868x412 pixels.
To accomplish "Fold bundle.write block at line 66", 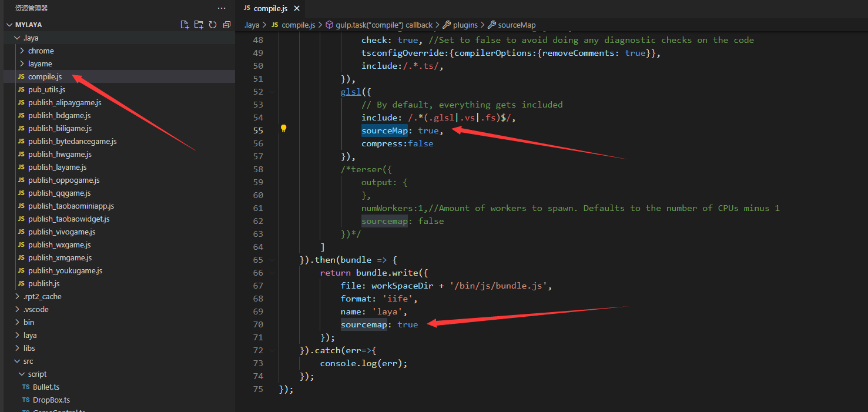I will [x=272, y=273].
